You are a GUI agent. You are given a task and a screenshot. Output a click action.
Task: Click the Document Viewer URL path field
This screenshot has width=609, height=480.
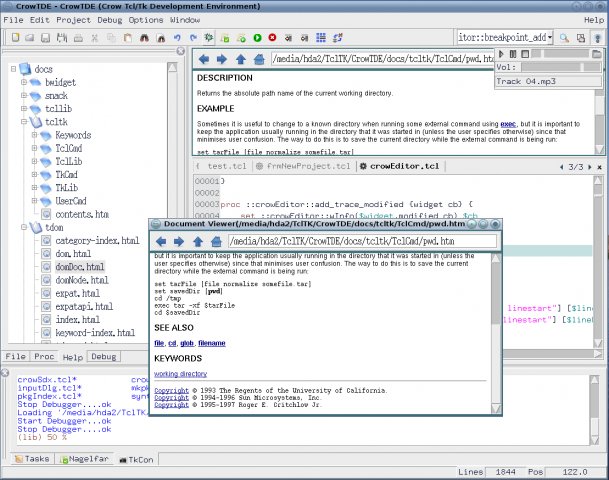pyautogui.click(x=362, y=241)
